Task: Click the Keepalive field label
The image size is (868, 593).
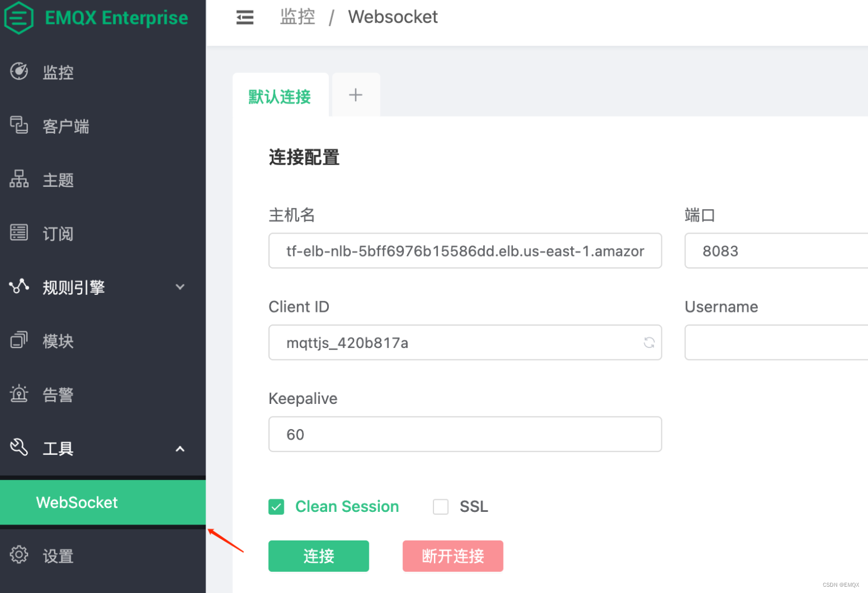Action: click(303, 398)
